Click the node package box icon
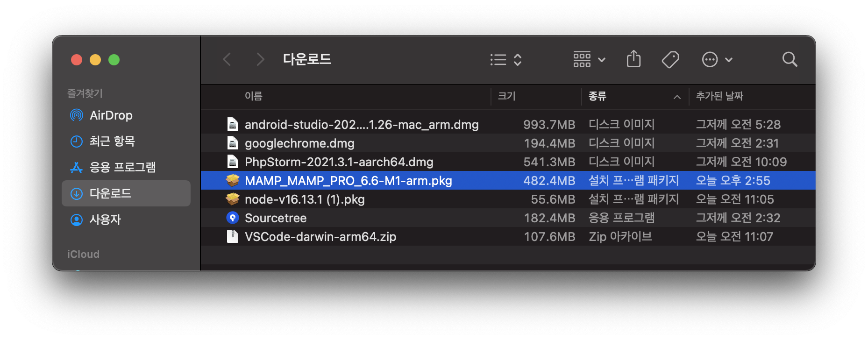Viewport: 868px width, 340px height. point(232,199)
